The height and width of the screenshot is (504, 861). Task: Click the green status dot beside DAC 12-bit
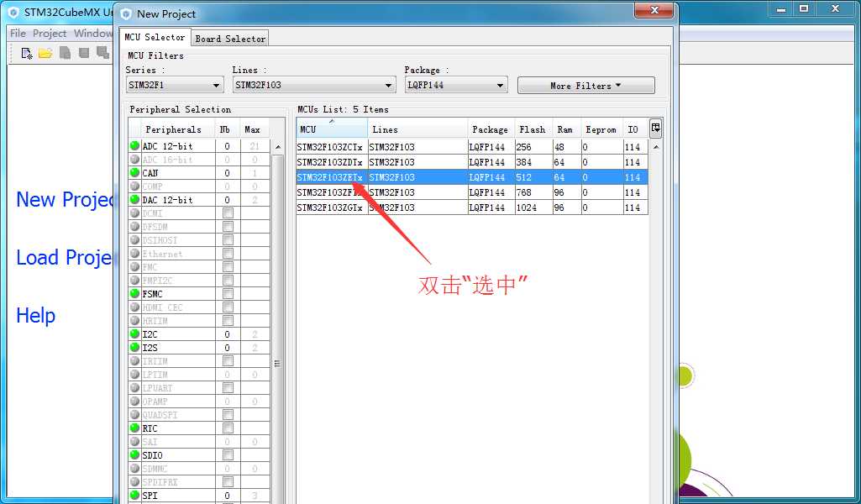pos(134,200)
